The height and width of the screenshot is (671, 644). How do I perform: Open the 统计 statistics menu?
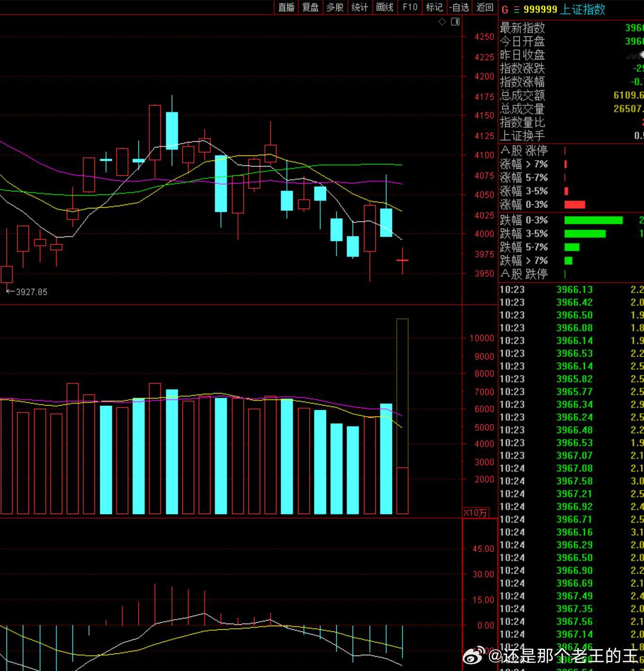tap(360, 7)
